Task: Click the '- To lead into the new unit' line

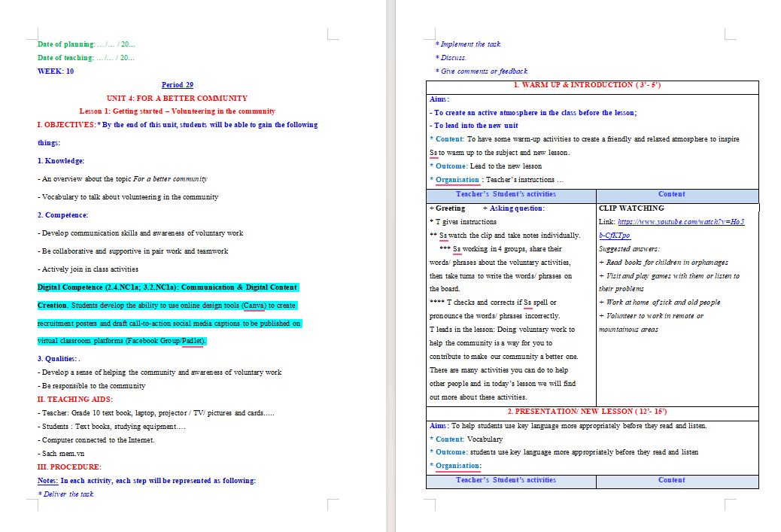Action: (474, 126)
